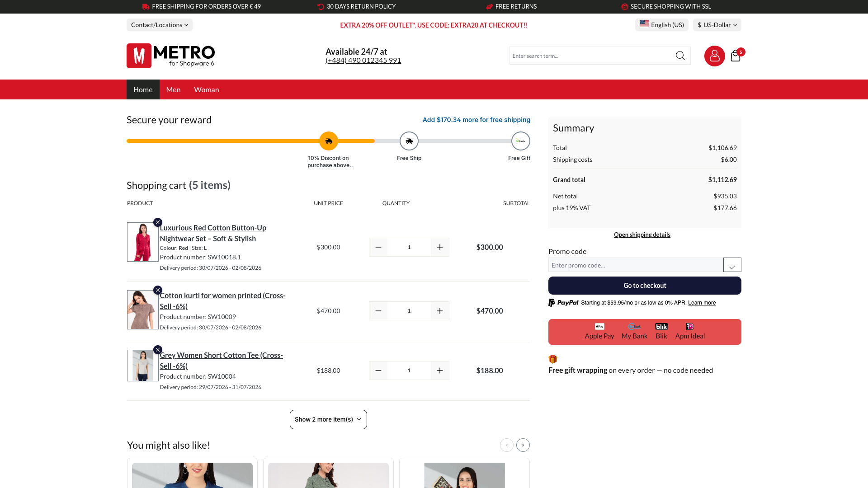Open the user account icon
This screenshot has height=488, width=868.
714,56
